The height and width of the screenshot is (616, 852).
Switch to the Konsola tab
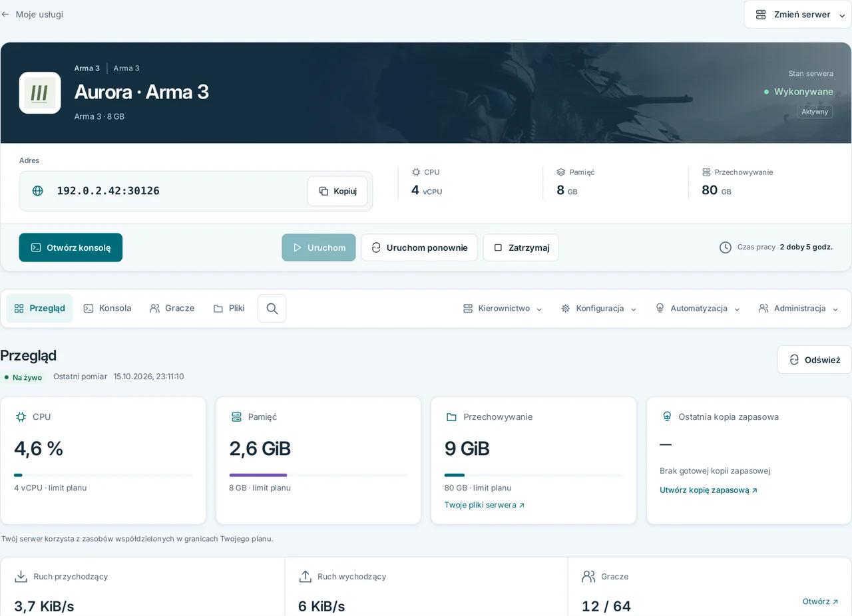point(107,309)
